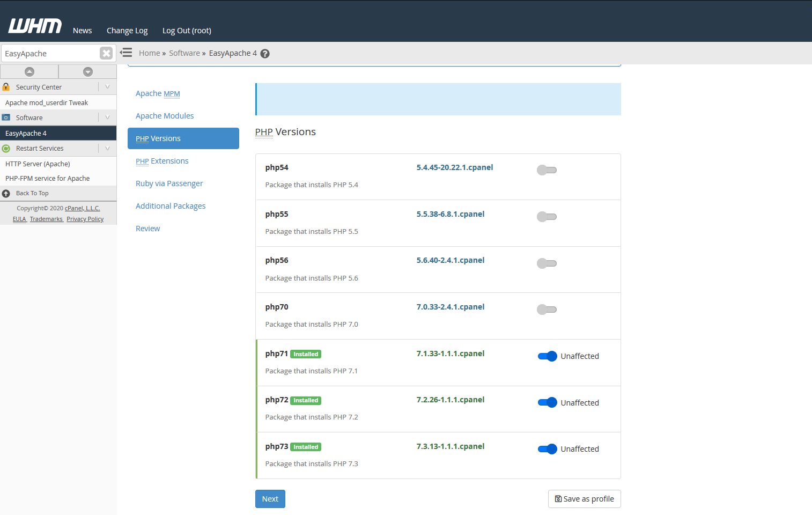Click php55 version 5.5.38-6.8.1.cpanel
The image size is (812, 515).
pos(451,214)
